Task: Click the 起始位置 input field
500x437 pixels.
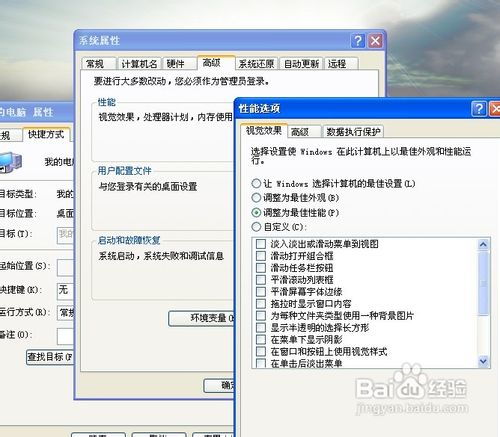Action: click(65, 267)
